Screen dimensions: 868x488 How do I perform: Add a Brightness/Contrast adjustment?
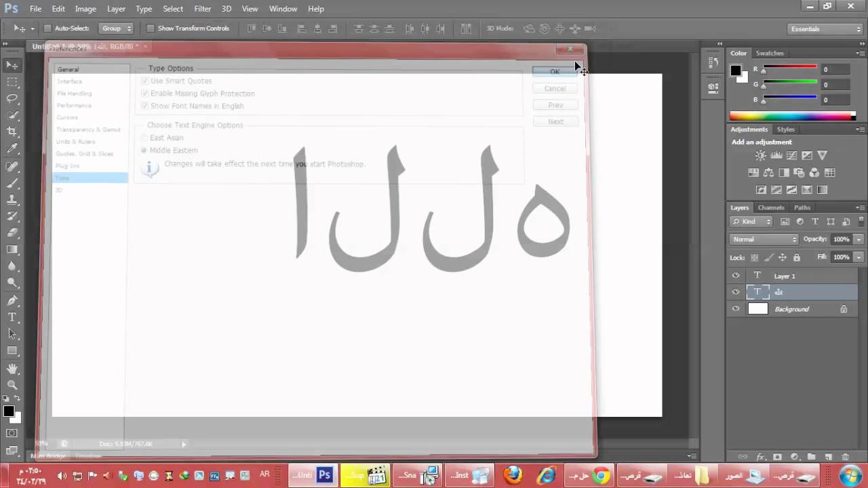[760, 156]
